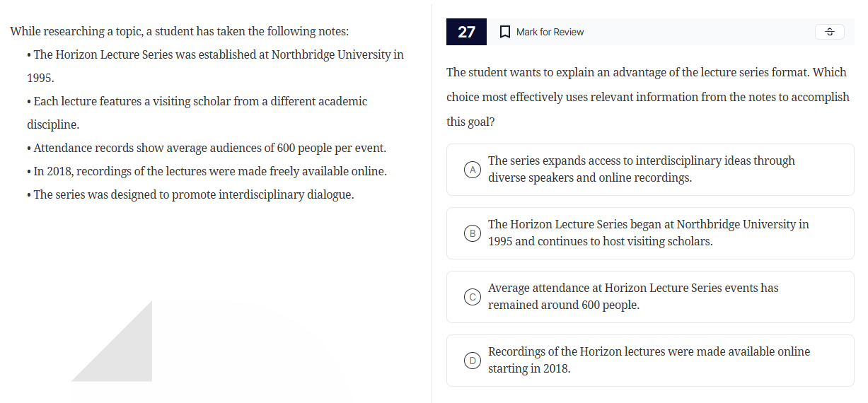Viewport: 868px width, 403px height.
Task: Click the note about promoting interdisciplinary dialogue
Action: pos(193,195)
